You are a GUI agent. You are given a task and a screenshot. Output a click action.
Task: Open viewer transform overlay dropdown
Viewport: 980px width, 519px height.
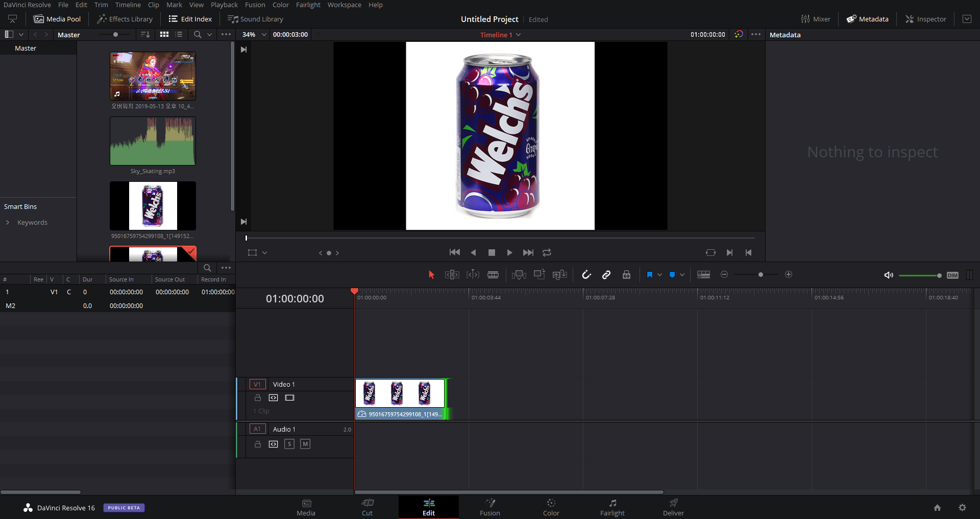[x=264, y=253]
